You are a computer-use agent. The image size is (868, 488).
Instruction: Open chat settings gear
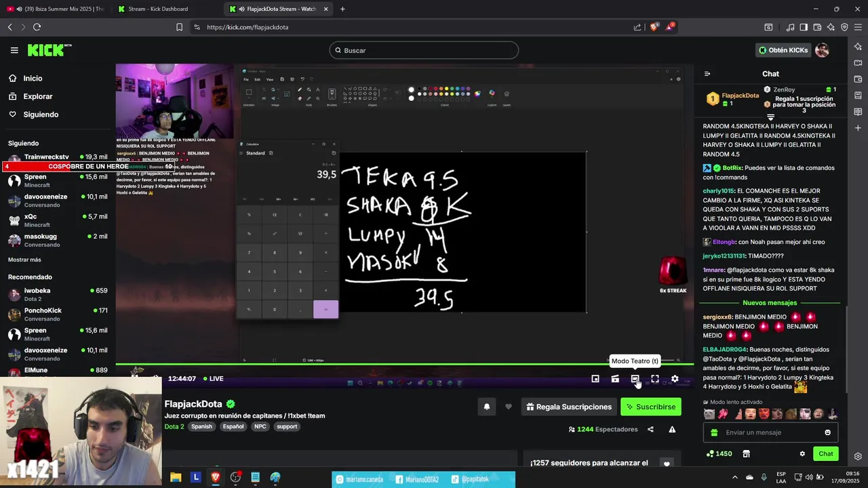point(802,453)
